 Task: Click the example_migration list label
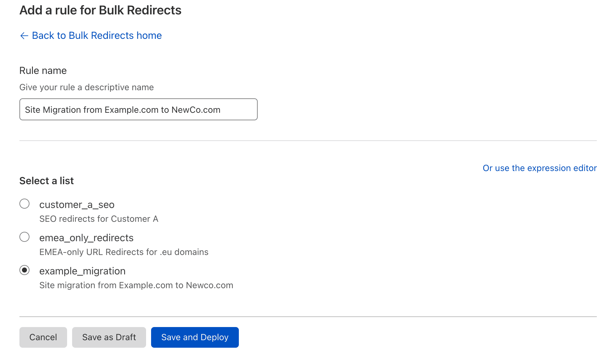[82, 271]
